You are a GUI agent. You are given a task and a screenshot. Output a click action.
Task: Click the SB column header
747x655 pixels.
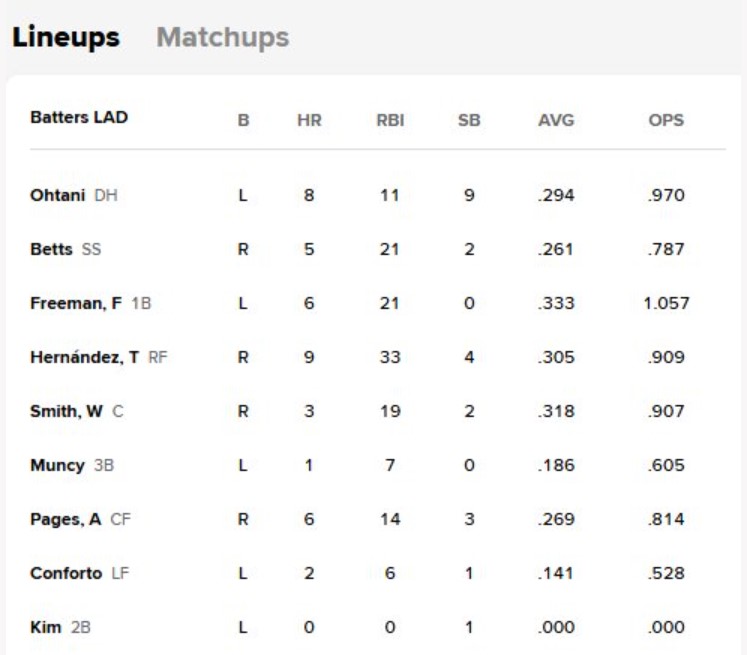469,120
